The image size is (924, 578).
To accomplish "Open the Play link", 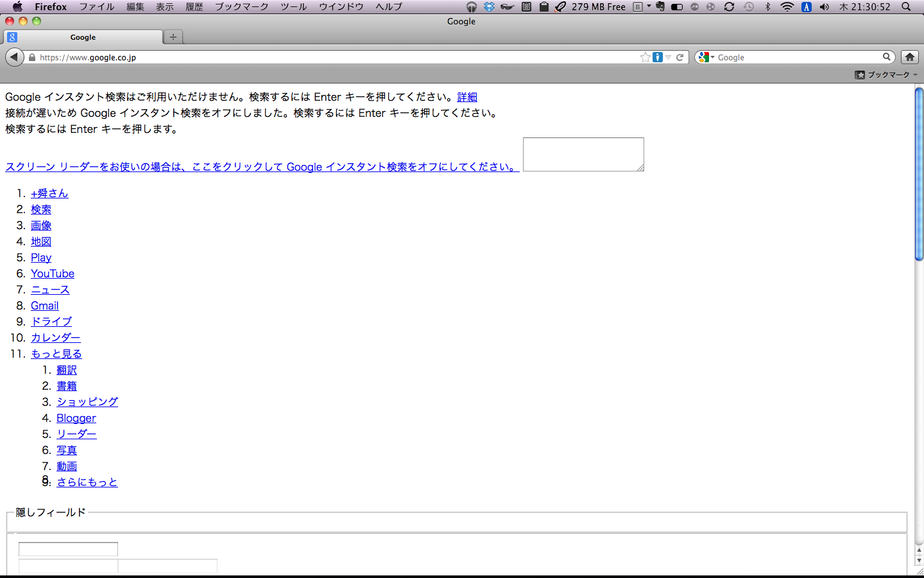I will click(41, 258).
